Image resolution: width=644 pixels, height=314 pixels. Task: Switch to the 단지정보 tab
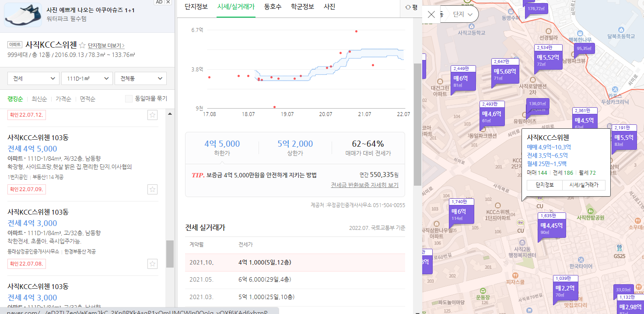(x=196, y=7)
